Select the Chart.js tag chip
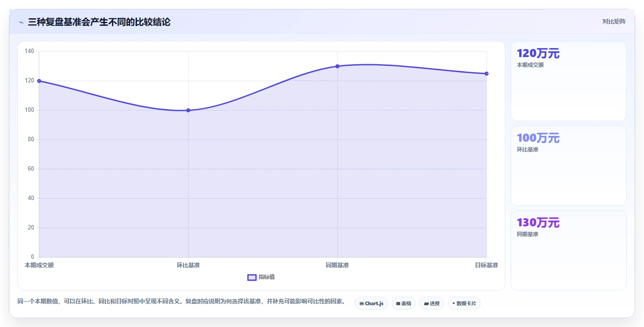This screenshot has width=644, height=327. pyautogui.click(x=372, y=303)
